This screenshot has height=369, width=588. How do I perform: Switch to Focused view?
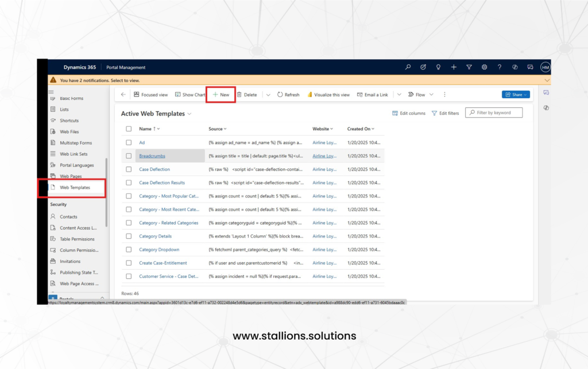(151, 95)
